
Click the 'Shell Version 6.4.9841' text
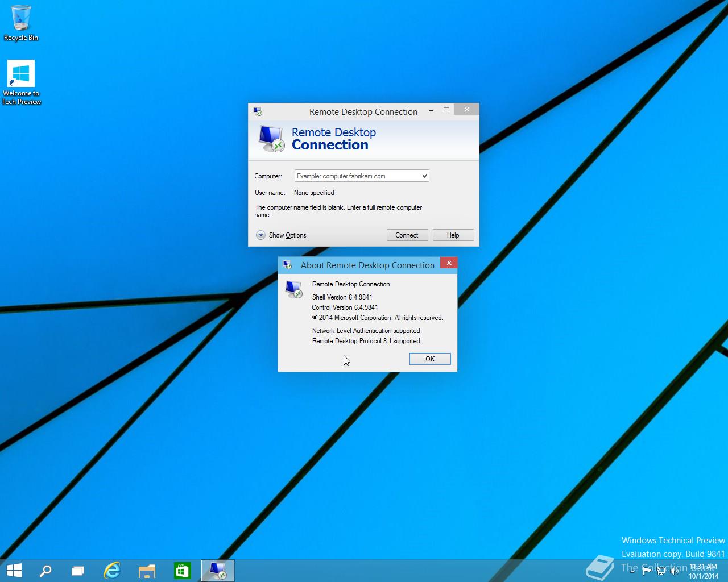click(x=342, y=297)
